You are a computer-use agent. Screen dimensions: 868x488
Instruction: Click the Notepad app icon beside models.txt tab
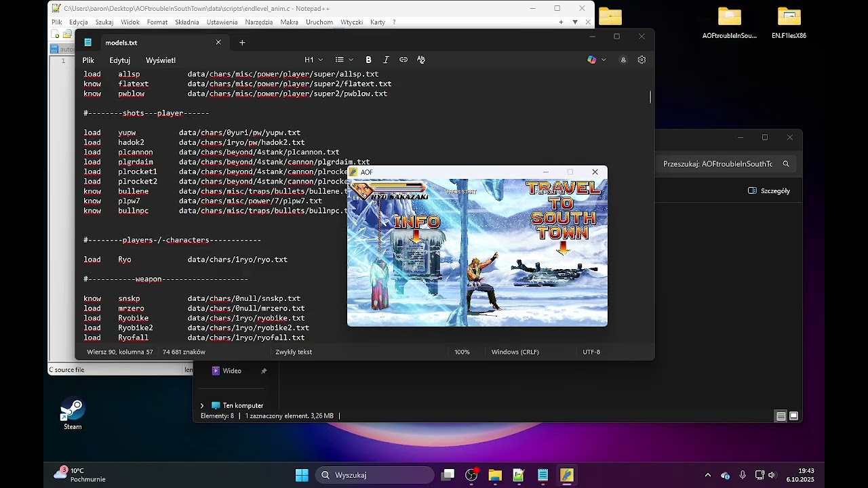pyautogui.click(x=88, y=43)
